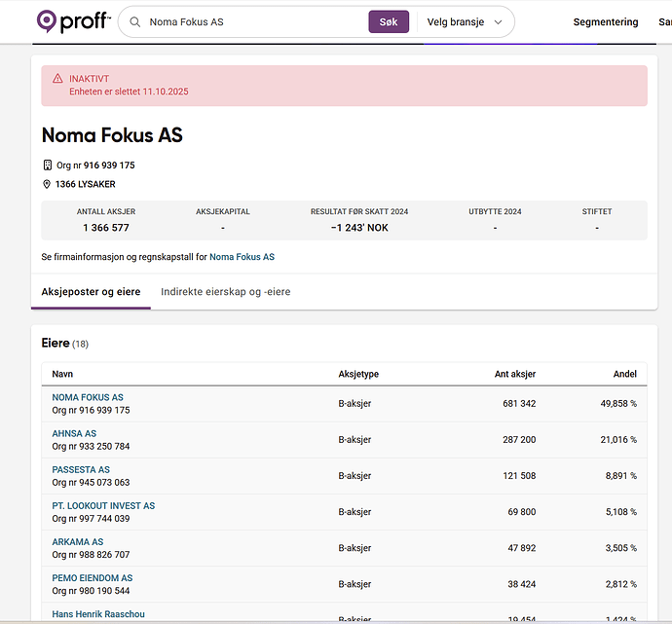Open the PASSESTA AS owner link
This screenshot has height=624, width=672.
pyautogui.click(x=81, y=469)
